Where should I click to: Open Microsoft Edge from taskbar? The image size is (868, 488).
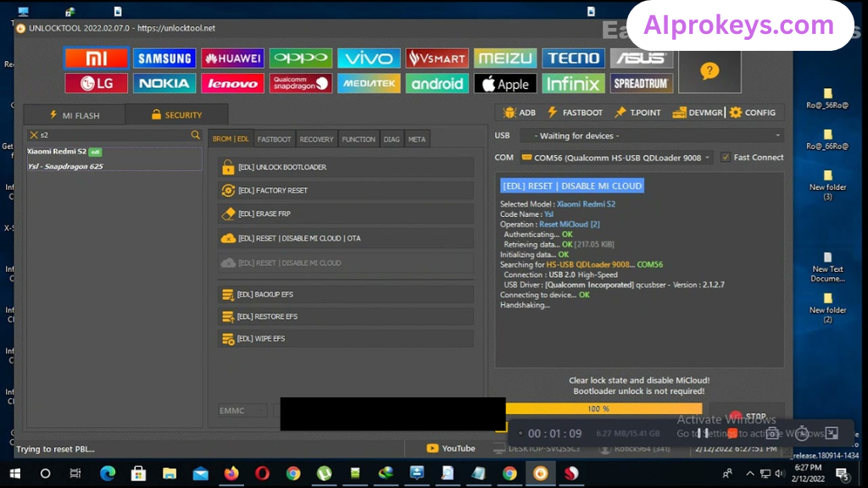pos(108,474)
